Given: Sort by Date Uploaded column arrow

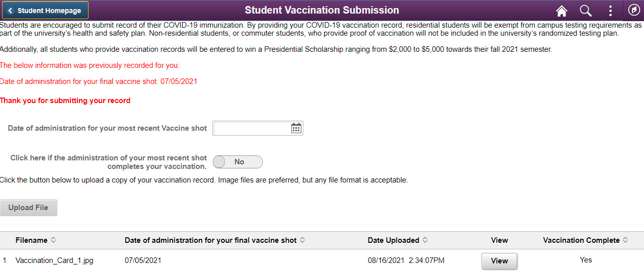Looking at the screenshot, I should [x=425, y=240].
